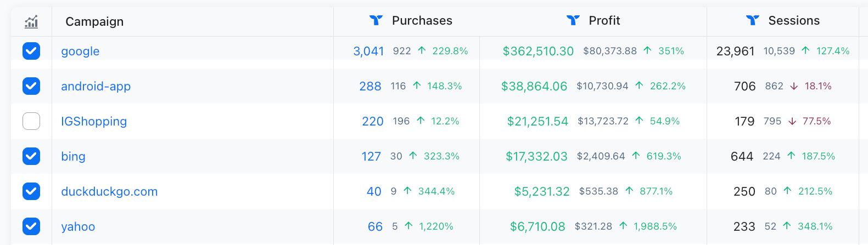Click yahoo purchases change 1,220%
The height and width of the screenshot is (245, 868).
(x=436, y=226)
